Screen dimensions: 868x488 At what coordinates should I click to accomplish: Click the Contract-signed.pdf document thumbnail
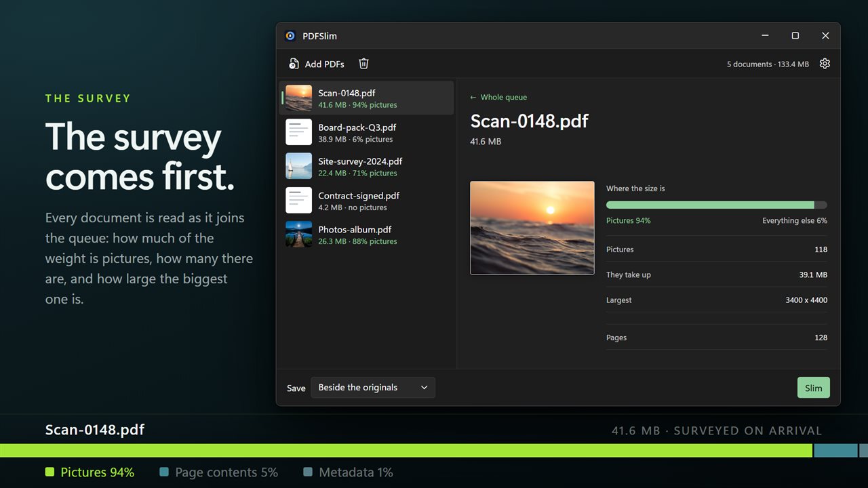(x=298, y=201)
